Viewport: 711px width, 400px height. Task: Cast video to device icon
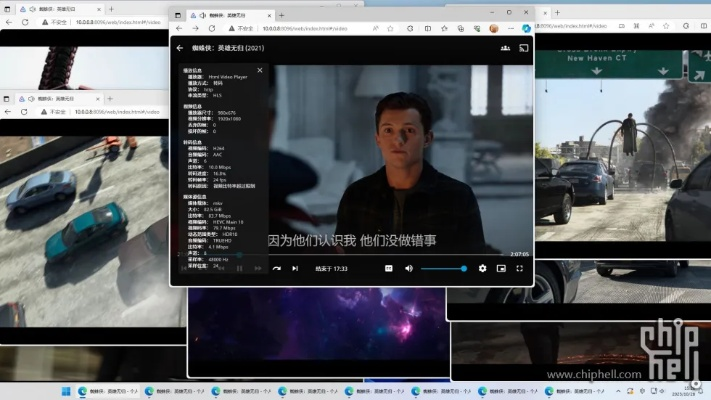pyautogui.click(x=524, y=48)
